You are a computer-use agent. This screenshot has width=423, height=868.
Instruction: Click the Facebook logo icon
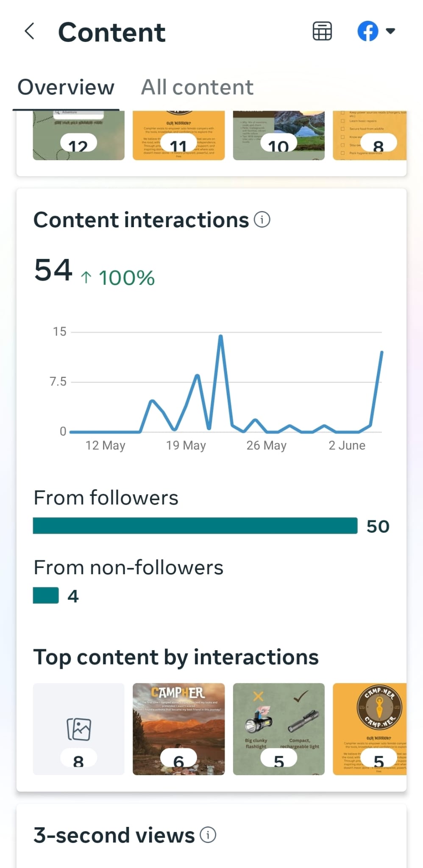368,31
